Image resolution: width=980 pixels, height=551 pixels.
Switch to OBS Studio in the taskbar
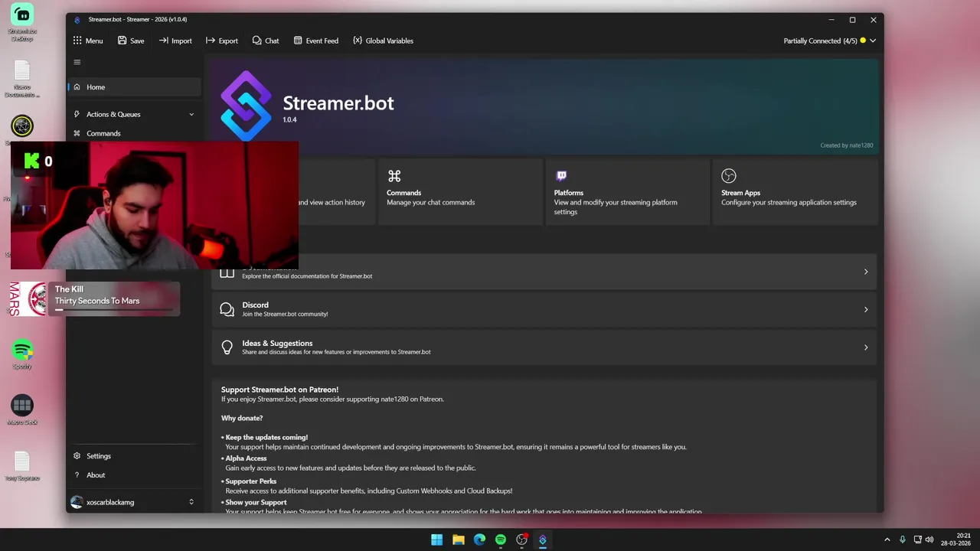[522, 540]
